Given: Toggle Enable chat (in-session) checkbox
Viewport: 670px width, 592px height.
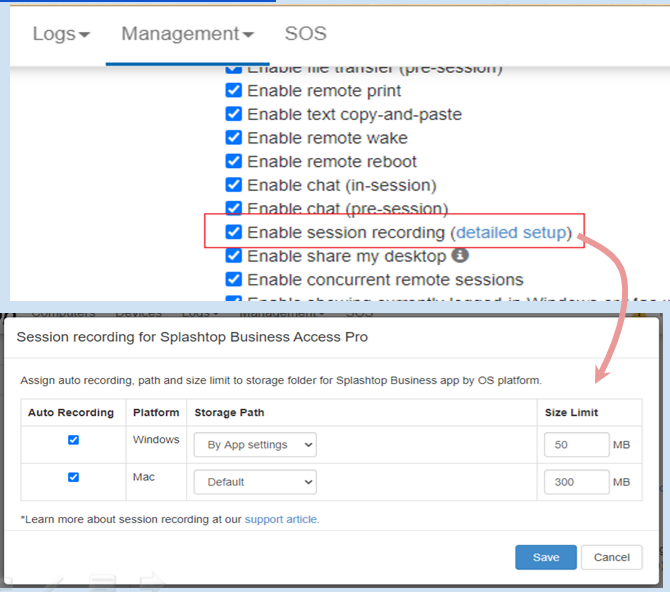Looking at the screenshot, I should pyautogui.click(x=234, y=185).
